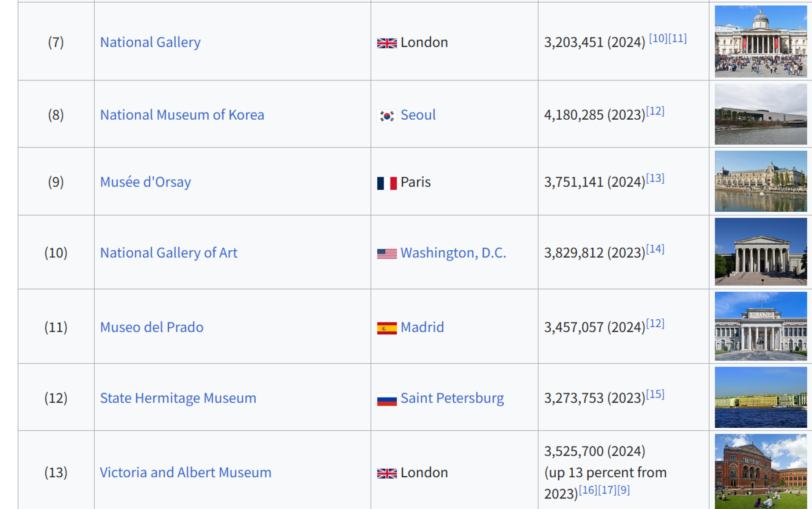Open Victoria and Albert Museum link
Screen dimensions: 812x509
185,473
